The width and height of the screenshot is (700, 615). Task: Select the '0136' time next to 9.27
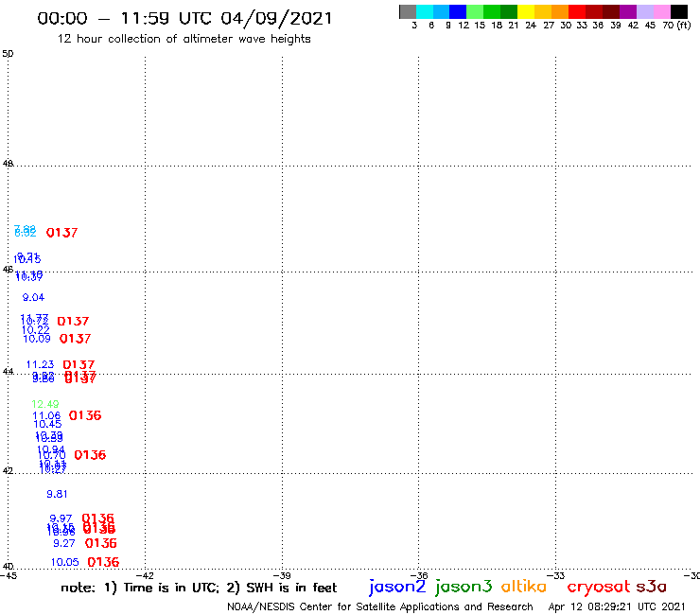click(101, 543)
